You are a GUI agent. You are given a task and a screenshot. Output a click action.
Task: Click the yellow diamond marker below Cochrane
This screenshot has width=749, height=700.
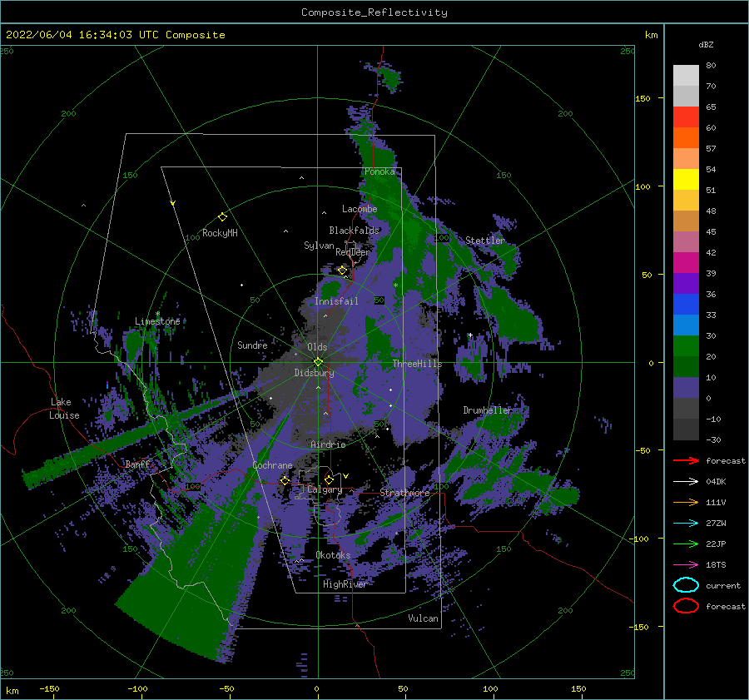point(285,480)
